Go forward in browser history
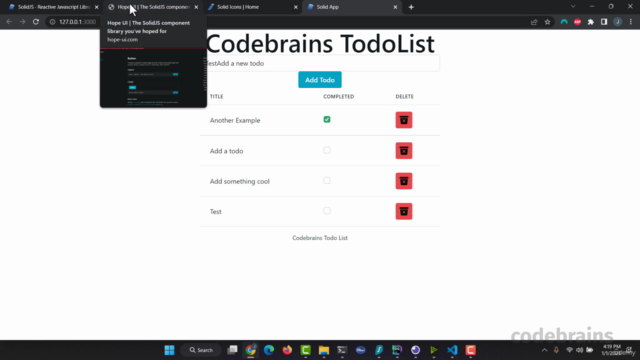The image size is (640, 360). pyautogui.click(x=22, y=22)
